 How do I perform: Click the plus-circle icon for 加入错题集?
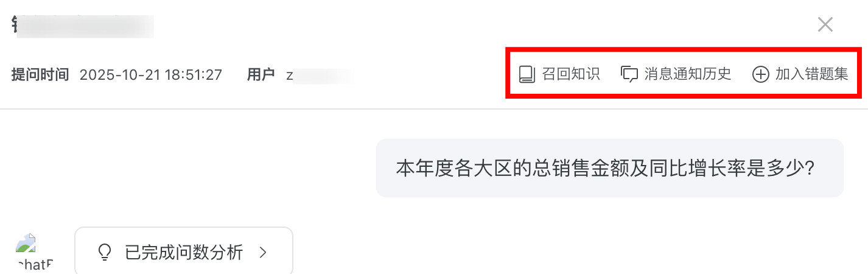click(x=761, y=75)
